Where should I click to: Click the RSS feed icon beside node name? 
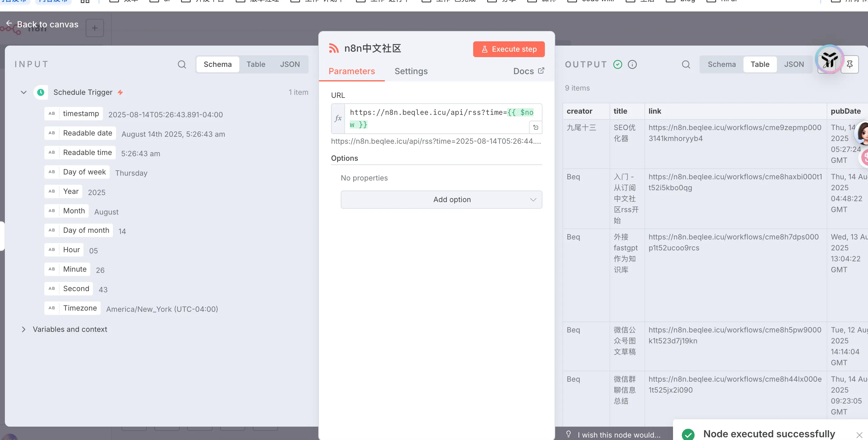point(333,48)
